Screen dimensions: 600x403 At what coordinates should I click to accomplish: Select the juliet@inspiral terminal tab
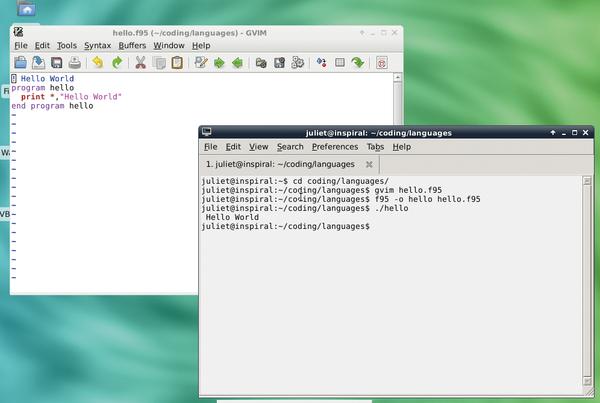pos(289,165)
